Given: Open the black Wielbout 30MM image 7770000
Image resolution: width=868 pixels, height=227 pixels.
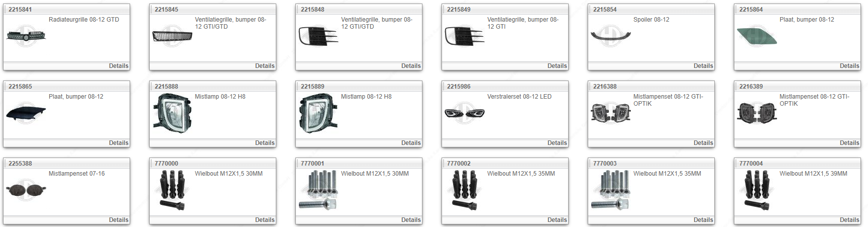Looking at the screenshot, I should [x=172, y=190].
